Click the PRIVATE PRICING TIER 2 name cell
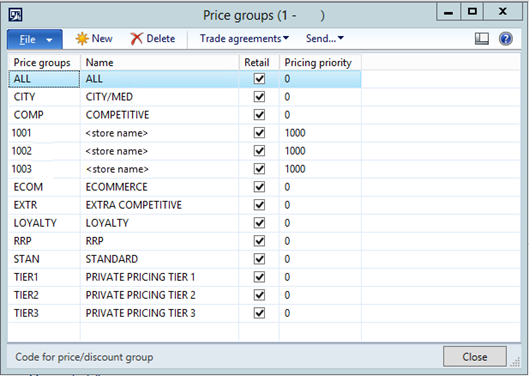Screen dimensions: 529x376 [x=160, y=295]
